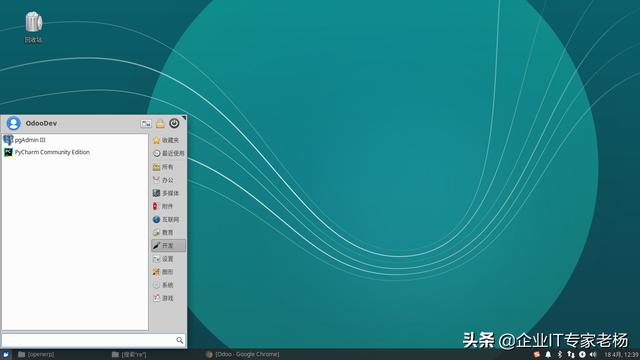Select the Internet (互联网) globe category
The image size is (640, 360).
point(168,220)
